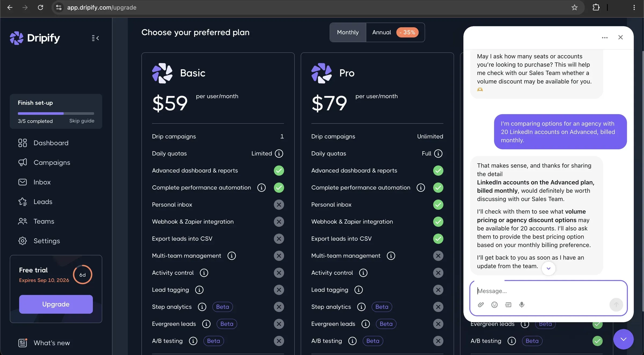Click info icon next to Pro Daily quotas Full
This screenshot has height=355, width=644.
[438, 153]
